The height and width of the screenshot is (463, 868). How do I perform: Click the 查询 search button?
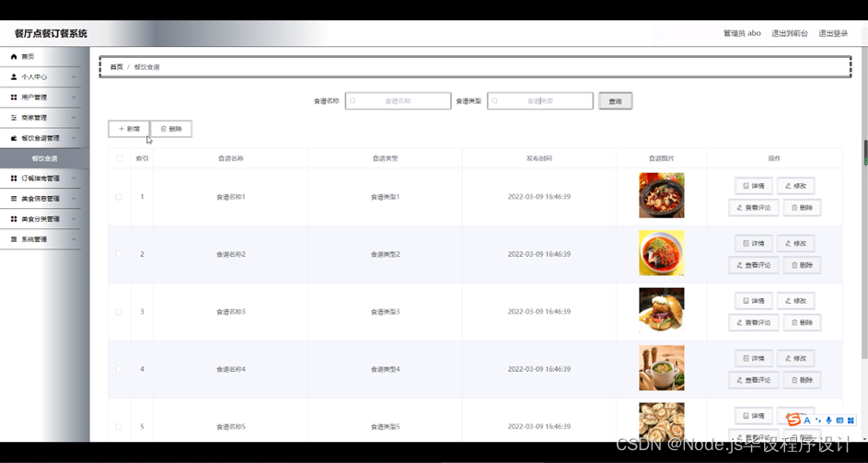tap(615, 101)
